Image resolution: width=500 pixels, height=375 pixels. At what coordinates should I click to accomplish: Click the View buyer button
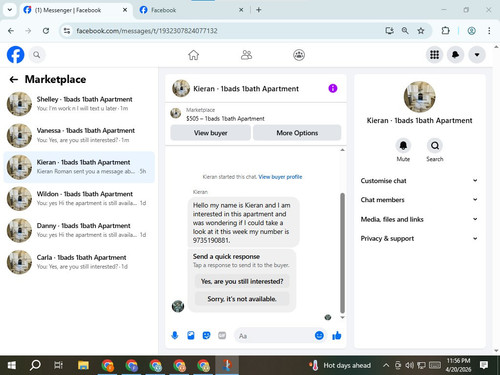pyautogui.click(x=210, y=133)
